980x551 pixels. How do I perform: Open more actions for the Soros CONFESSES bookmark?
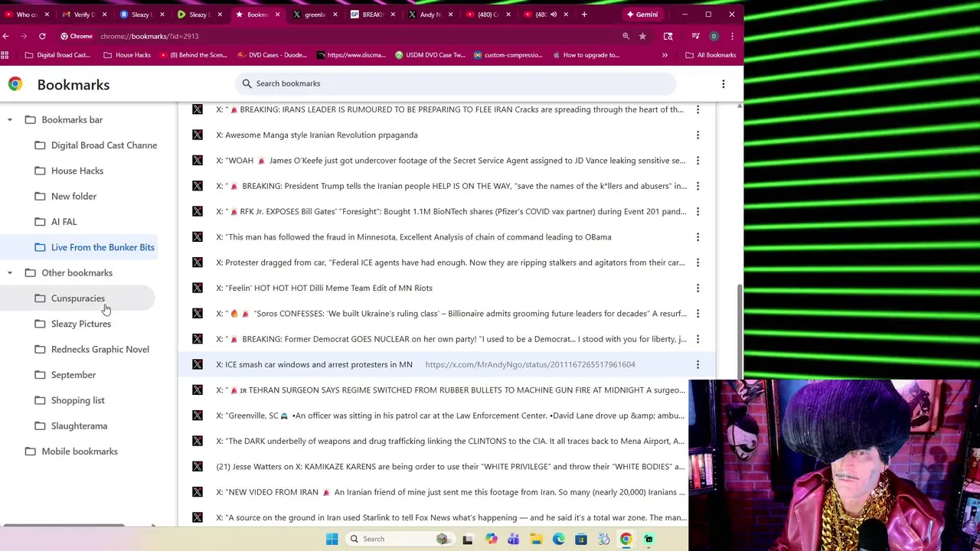coord(697,313)
